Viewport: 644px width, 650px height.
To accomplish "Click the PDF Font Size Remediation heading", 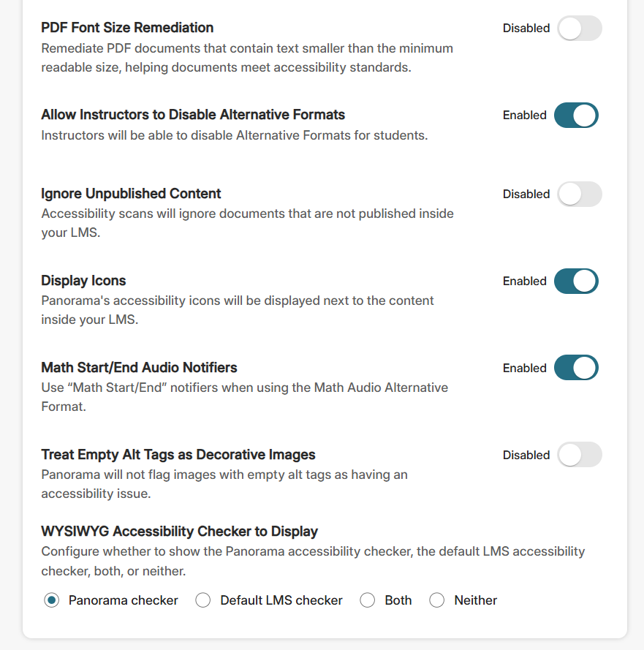I will pos(127,28).
